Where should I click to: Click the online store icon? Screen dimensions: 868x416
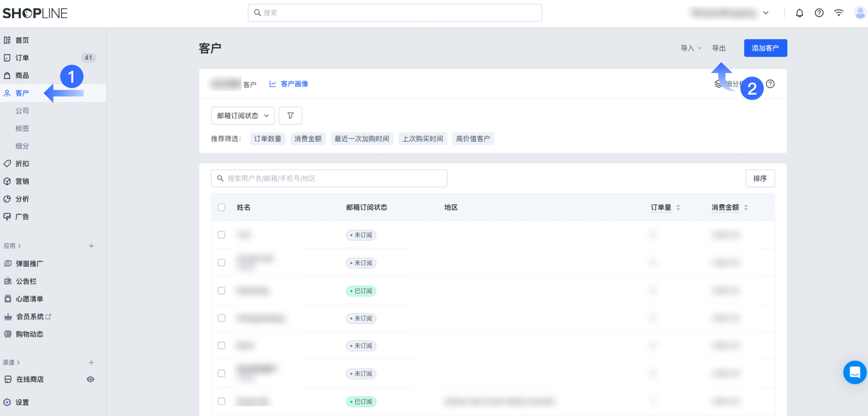pos(8,379)
